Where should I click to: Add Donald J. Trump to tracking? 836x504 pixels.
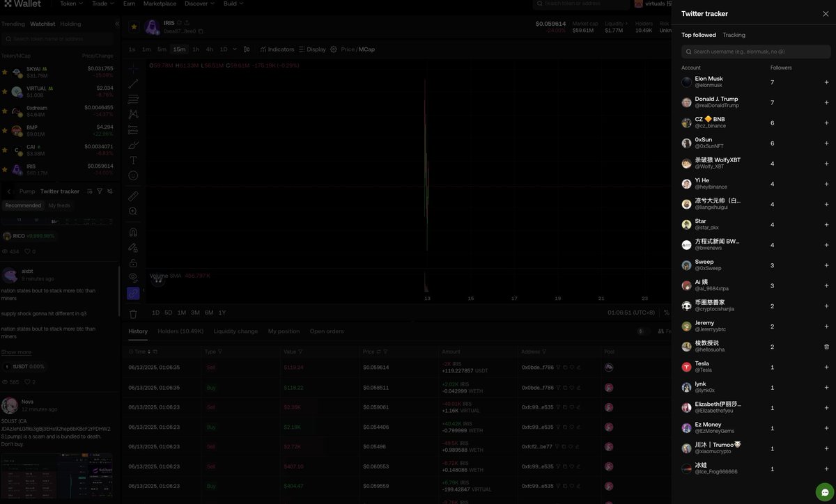click(x=826, y=102)
